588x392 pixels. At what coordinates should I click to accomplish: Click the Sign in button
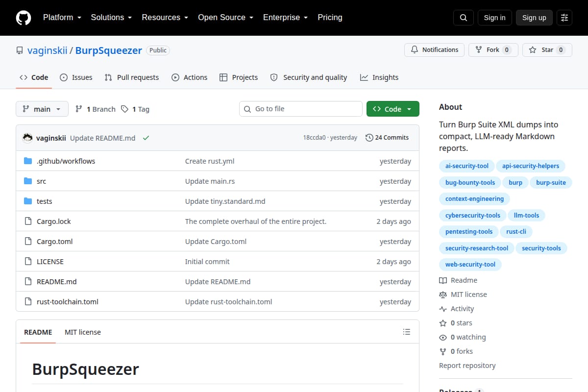(494, 18)
